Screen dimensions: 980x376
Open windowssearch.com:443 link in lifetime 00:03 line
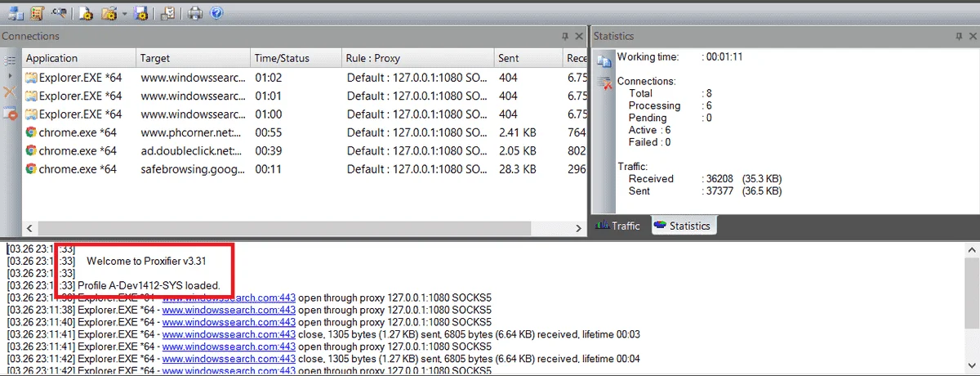pyautogui.click(x=229, y=334)
